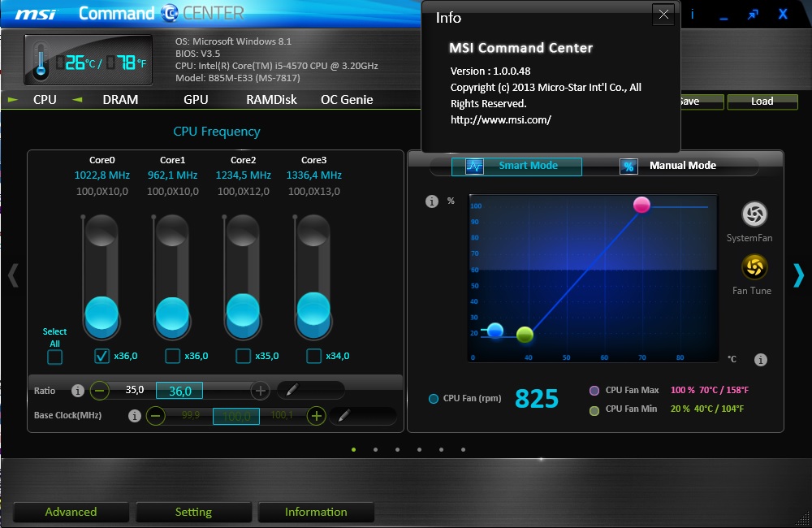Click the Advanced button
812x528 pixels.
pos(71,512)
